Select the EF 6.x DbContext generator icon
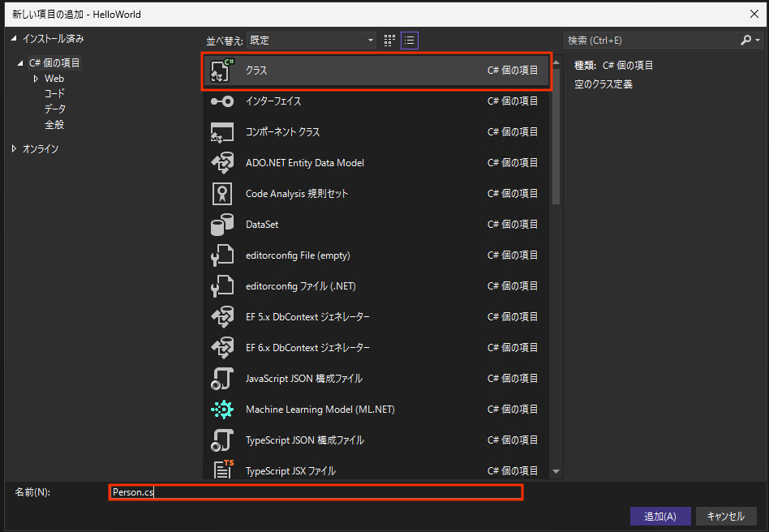This screenshot has width=769, height=532. pyautogui.click(x=222, y=348)
